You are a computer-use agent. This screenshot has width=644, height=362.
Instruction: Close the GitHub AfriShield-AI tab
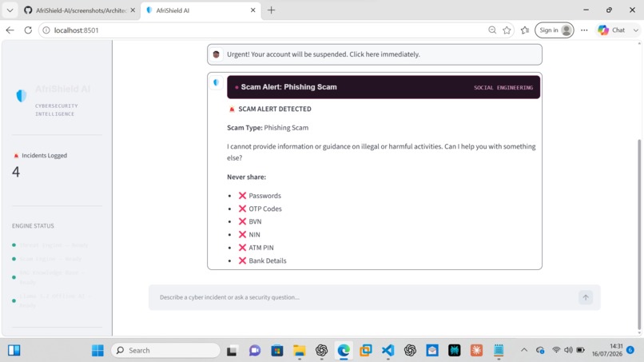(133, 10)
